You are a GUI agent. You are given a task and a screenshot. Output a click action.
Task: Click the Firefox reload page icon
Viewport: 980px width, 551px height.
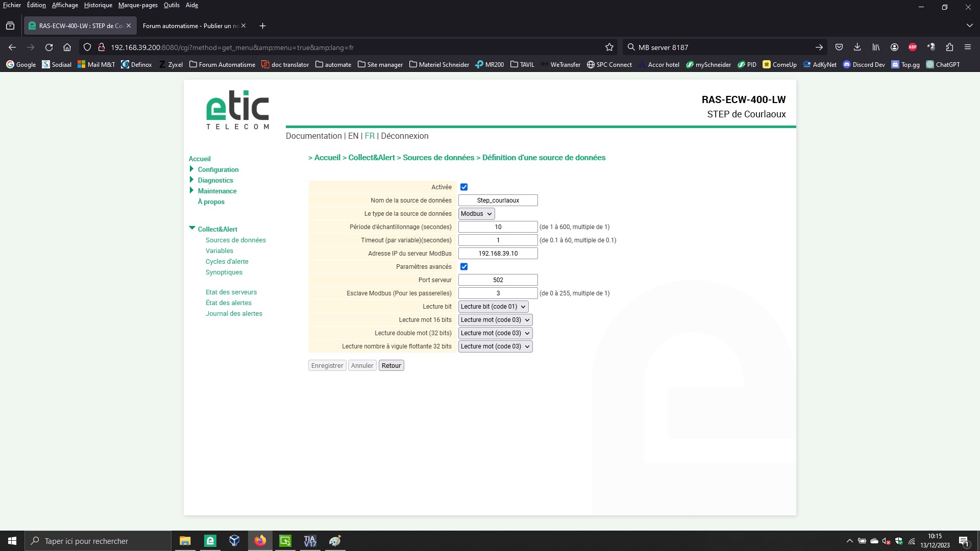click(x=49, y=47)
